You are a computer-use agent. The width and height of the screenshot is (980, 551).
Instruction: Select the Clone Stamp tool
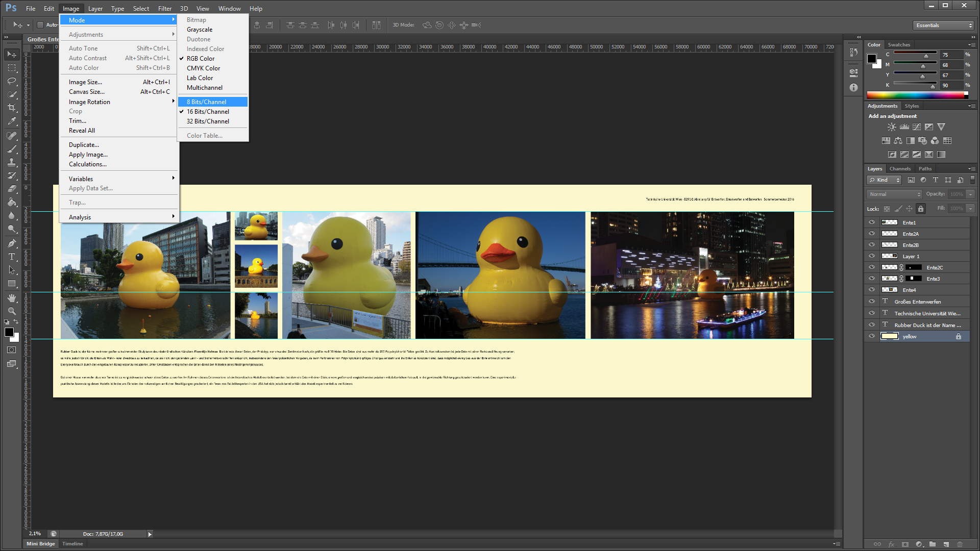pos(12,162)
